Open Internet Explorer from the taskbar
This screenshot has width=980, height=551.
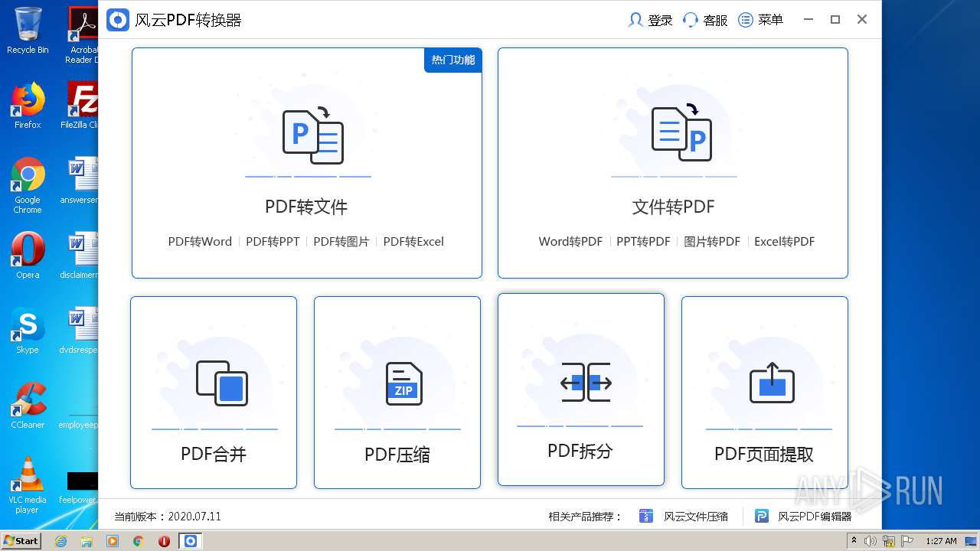point(61,541)
